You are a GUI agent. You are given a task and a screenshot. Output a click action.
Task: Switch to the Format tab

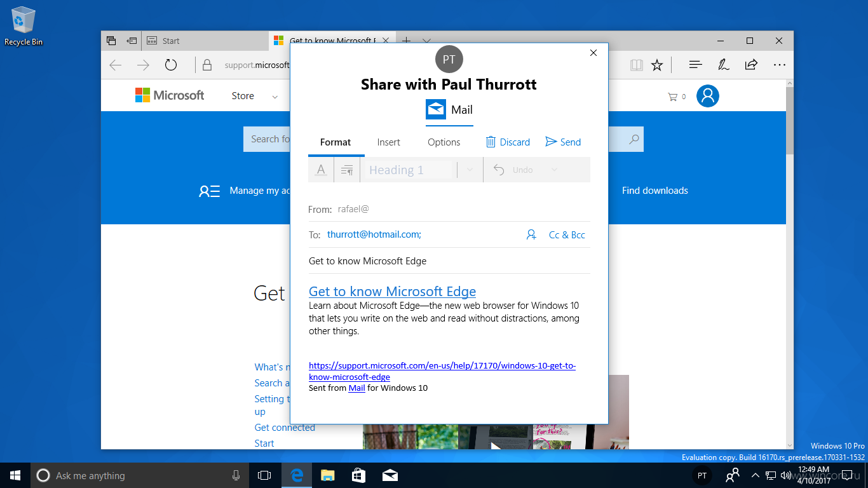(x=336, y=142)
